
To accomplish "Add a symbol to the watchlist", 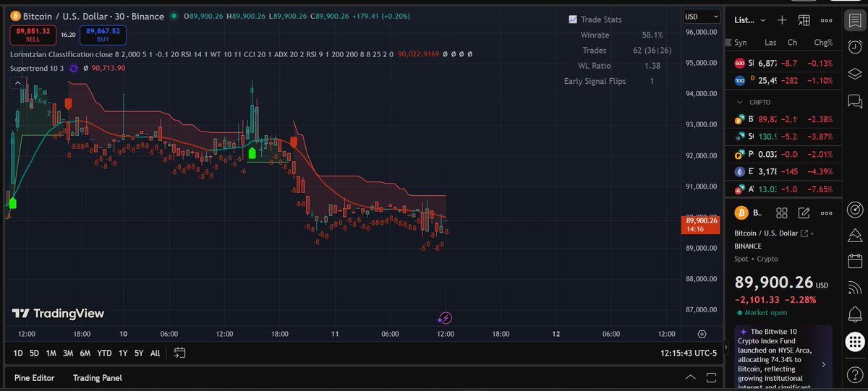I will point(782,20).
